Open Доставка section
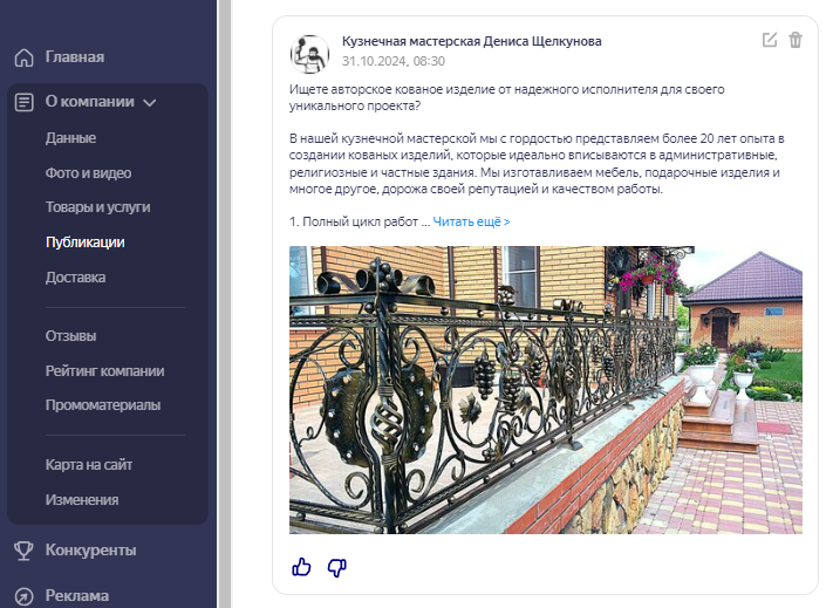Screen dimensions: 834x608 tap(75, 277)
